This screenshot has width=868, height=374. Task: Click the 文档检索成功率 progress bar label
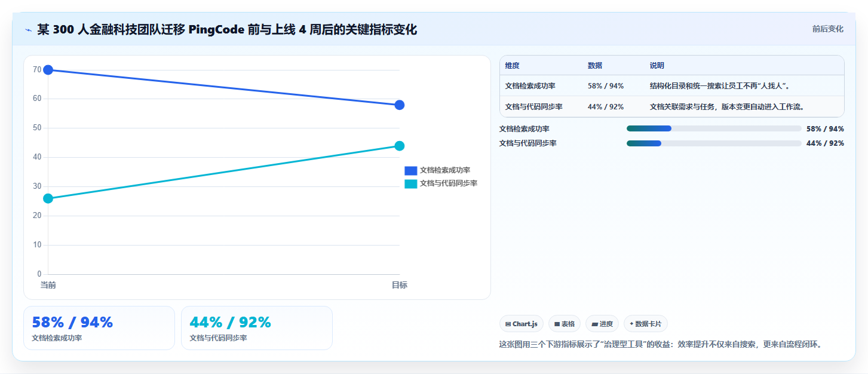(525, 128)
